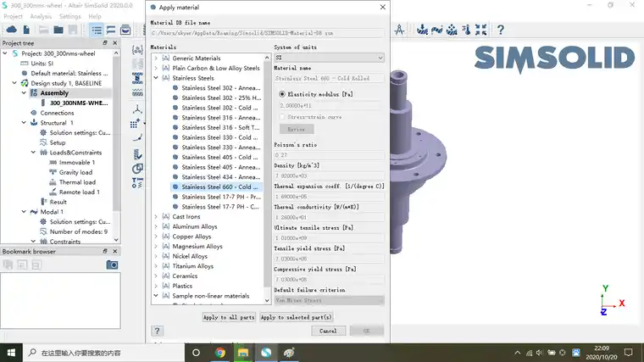Expand the Aluminum Alloys category
The image size is (644, 362).
click(156, 226)
